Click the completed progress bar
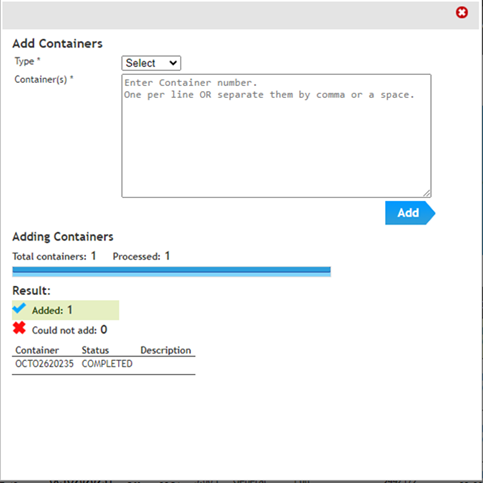The image size is (483, 483). point(171,271)
